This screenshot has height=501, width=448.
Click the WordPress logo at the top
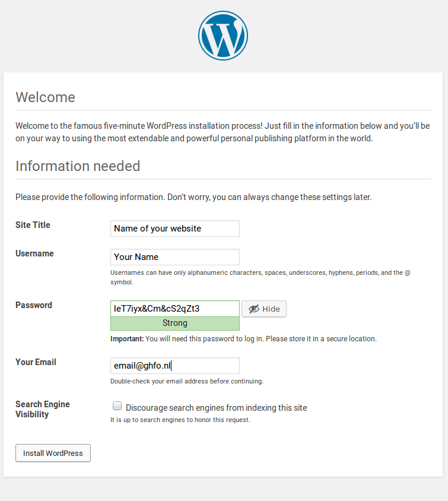pyautogui.click(x=223, y=36)
